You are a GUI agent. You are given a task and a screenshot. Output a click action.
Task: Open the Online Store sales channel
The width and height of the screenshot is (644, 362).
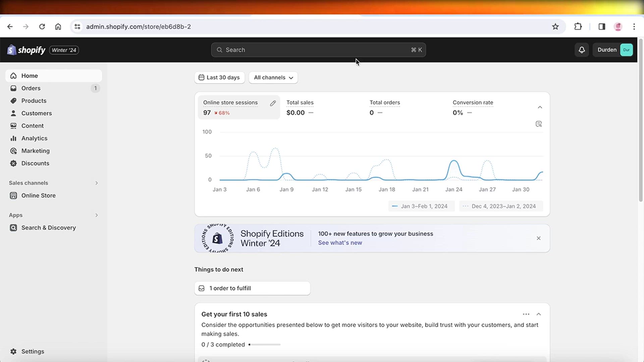pyautogui.click(x=54, y=195)
